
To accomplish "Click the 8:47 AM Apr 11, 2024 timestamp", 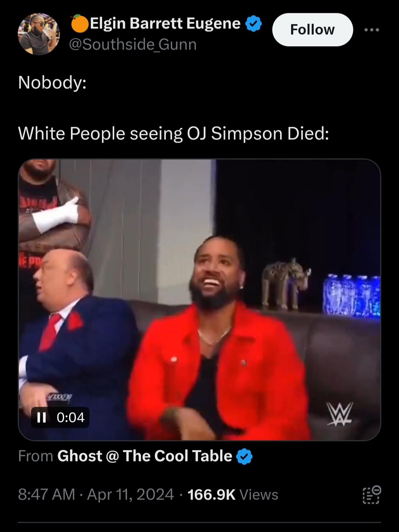I will [x=96, y=495].
